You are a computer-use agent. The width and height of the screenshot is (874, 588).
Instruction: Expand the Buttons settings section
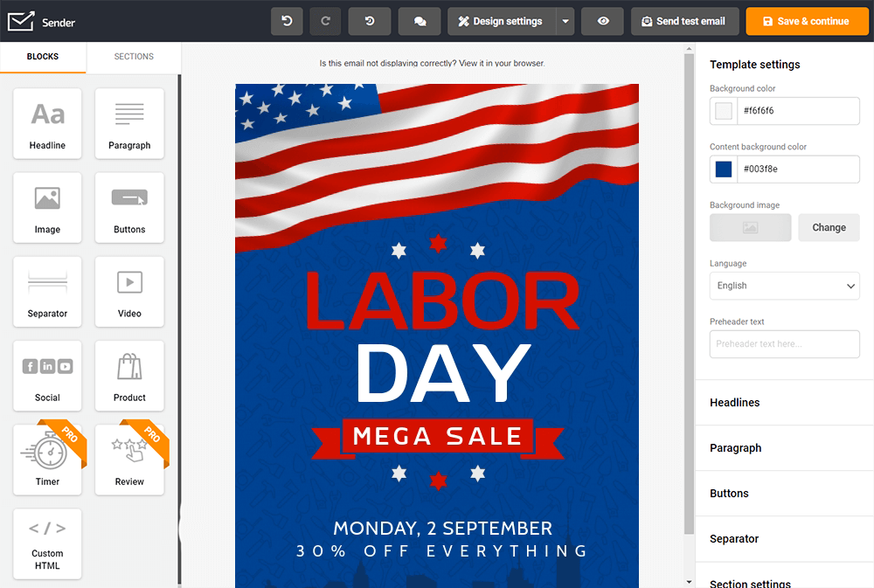[x=784, y=493]
